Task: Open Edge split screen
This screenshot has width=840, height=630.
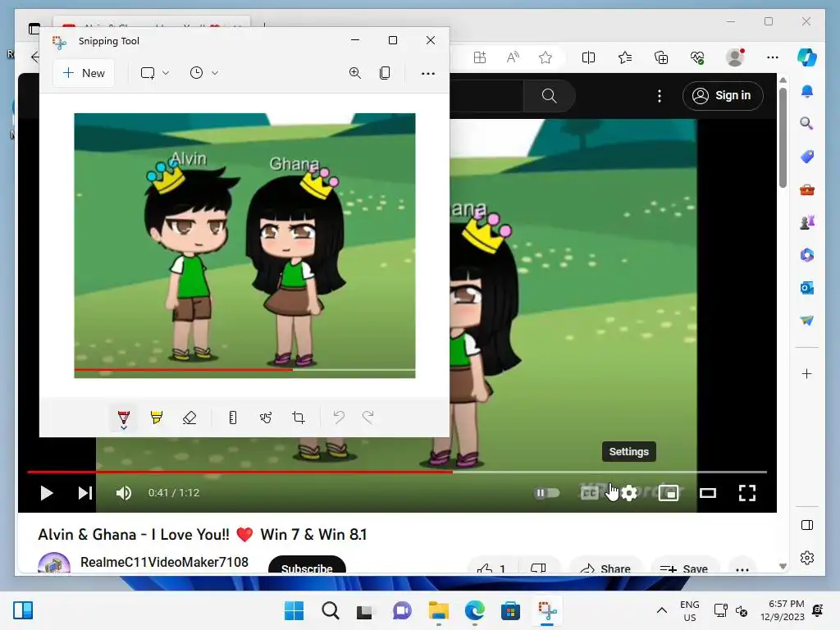Action: click(x=588, y=57)
